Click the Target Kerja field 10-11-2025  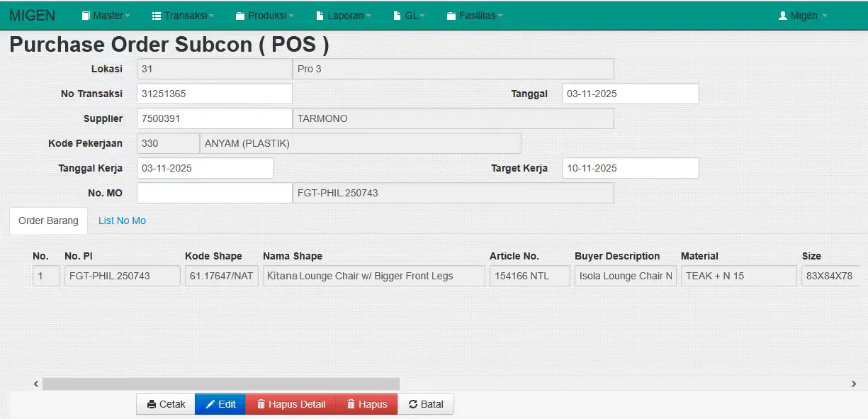coord(631,168)
